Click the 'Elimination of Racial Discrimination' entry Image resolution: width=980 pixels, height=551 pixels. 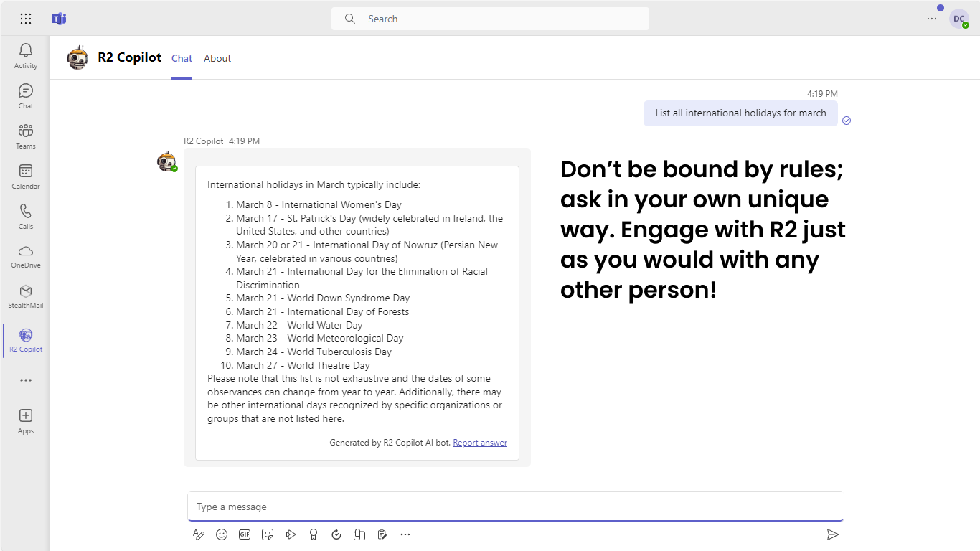(362, 278)
